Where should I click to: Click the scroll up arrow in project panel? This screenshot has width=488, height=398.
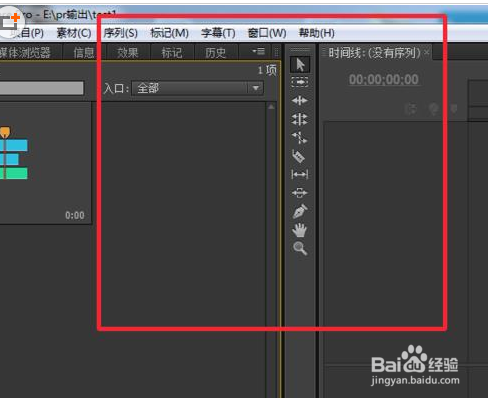point(271,107)
